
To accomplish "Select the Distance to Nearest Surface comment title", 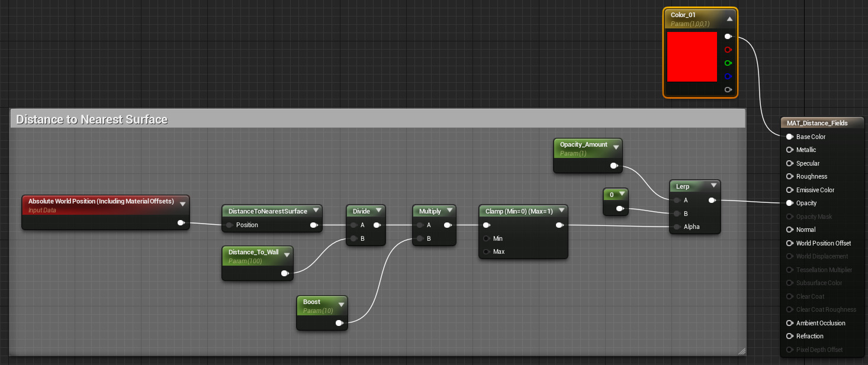I will 92,119.
